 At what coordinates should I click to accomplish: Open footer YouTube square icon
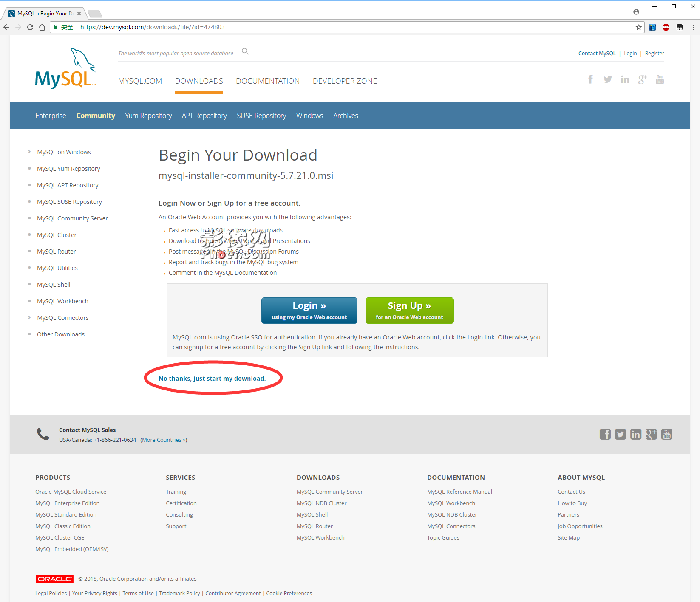pos(667,434)
